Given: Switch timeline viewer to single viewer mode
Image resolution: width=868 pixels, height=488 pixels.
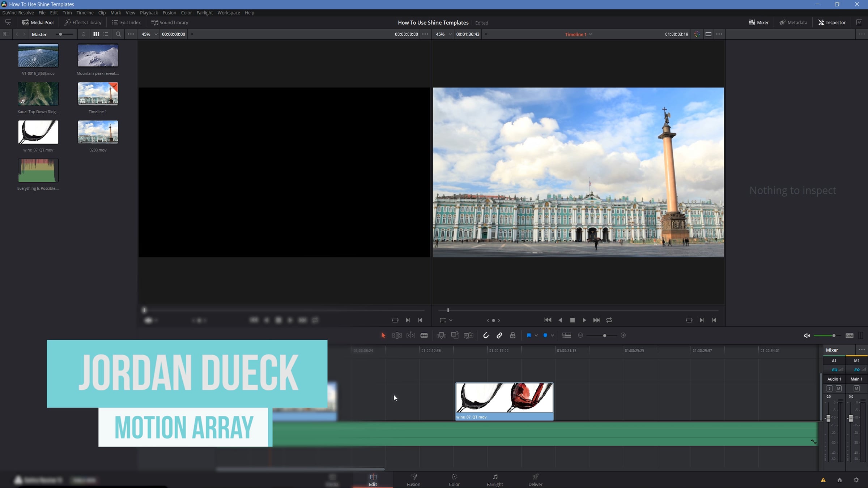Looking at the screenshot, I should point(709,34).
